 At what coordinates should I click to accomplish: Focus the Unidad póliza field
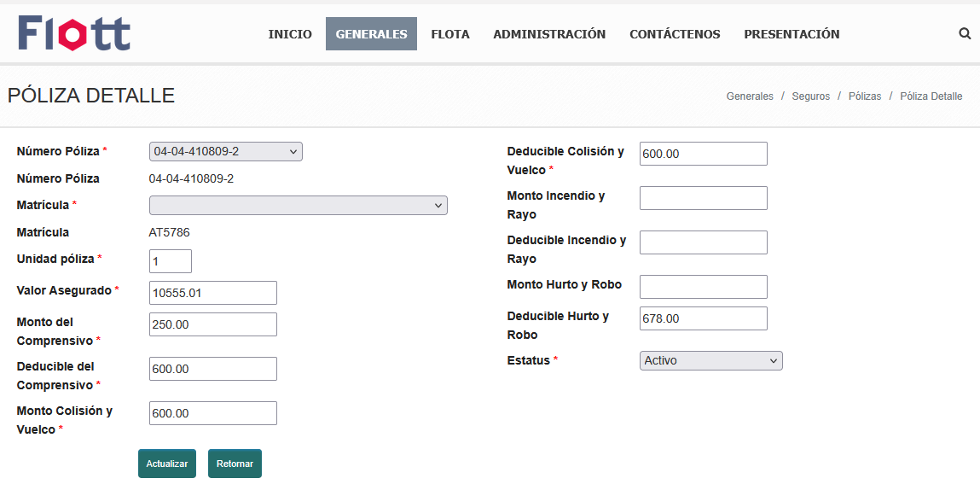point(170,261)
